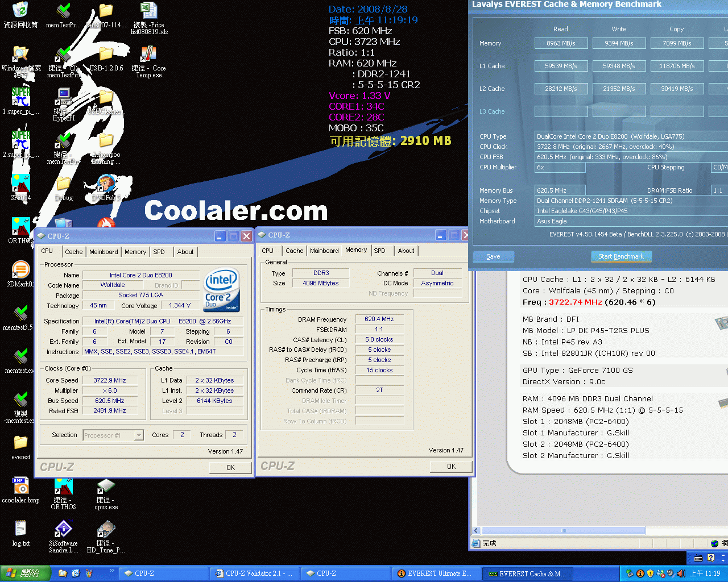
Task: Select the CPU-Z Name field 'Intel Core 2 Duo E8200'
Action: 140,275
